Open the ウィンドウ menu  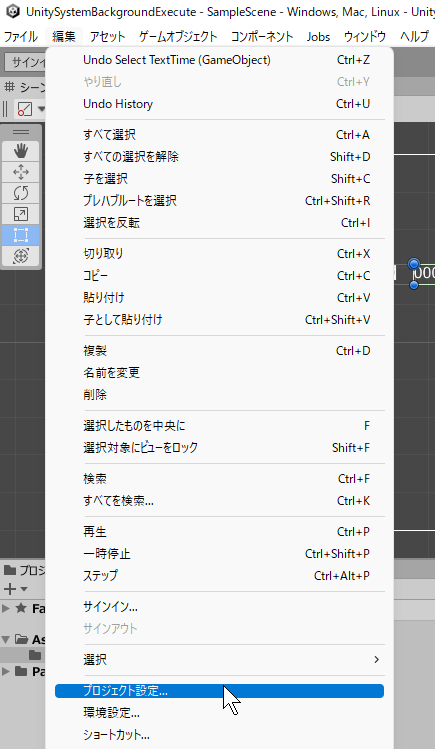pyautogui.click(x=365, y=36)
